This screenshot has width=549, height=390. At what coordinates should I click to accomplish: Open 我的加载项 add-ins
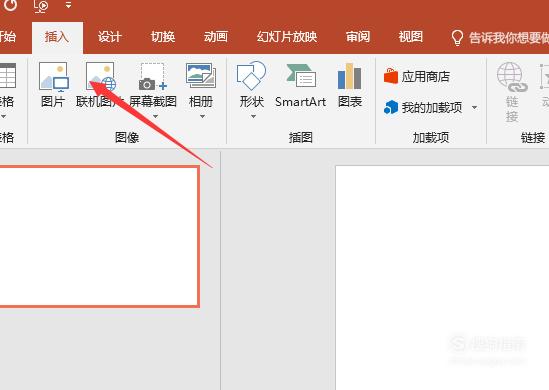click(x=423, y=107)
